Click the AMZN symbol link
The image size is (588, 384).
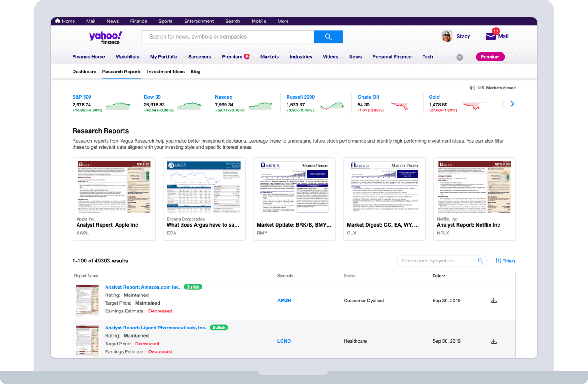(284, 301)
